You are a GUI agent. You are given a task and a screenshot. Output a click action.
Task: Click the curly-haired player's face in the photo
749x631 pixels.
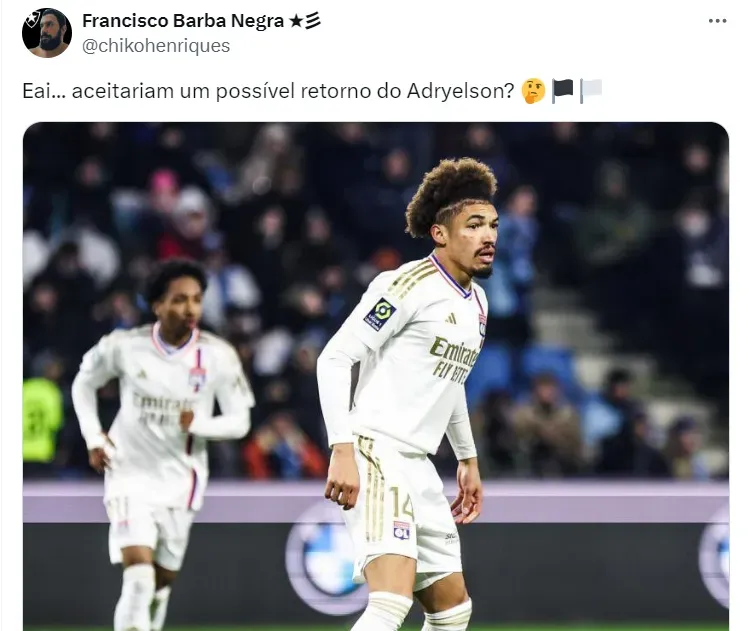point(471,241)
